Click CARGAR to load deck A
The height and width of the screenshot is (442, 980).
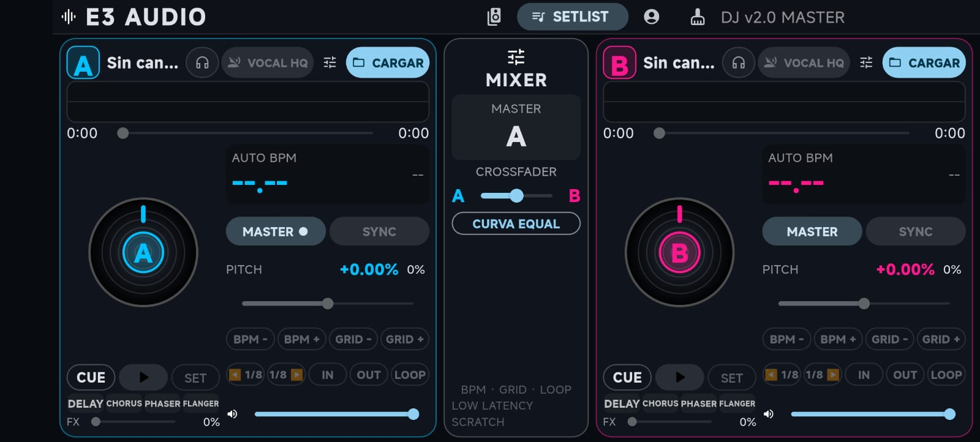[388, 62]
